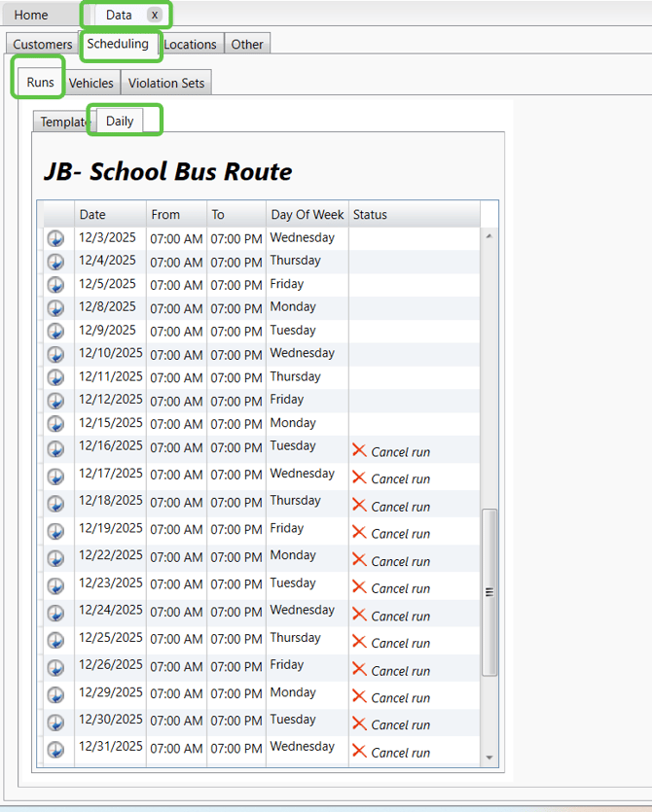Click the red X icon for 12/19/2025
The image size is (652, 812).
pyautogui.click(x=359, y=532)
